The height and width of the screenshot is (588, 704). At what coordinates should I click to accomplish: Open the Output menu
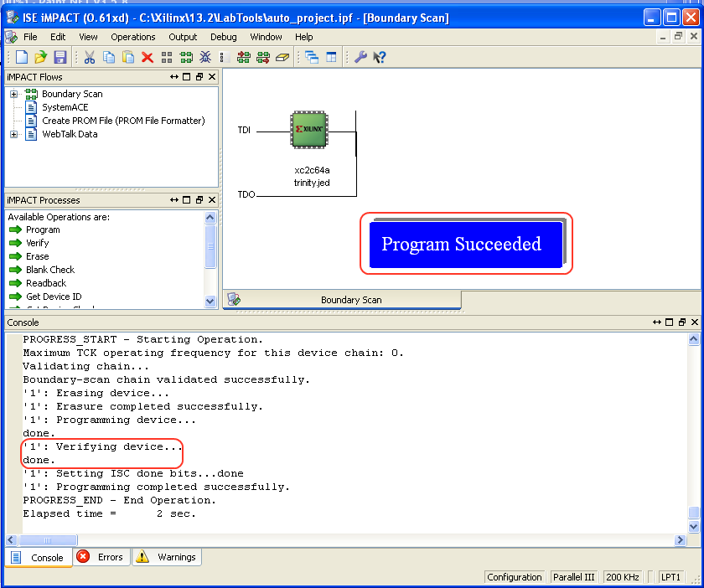[x=183, y=37]
